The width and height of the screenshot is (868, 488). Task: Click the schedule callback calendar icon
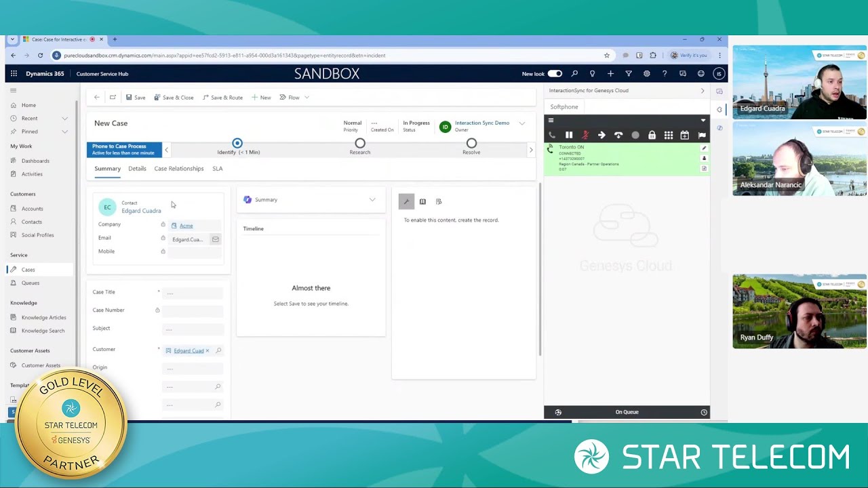[x=685, y=136]
